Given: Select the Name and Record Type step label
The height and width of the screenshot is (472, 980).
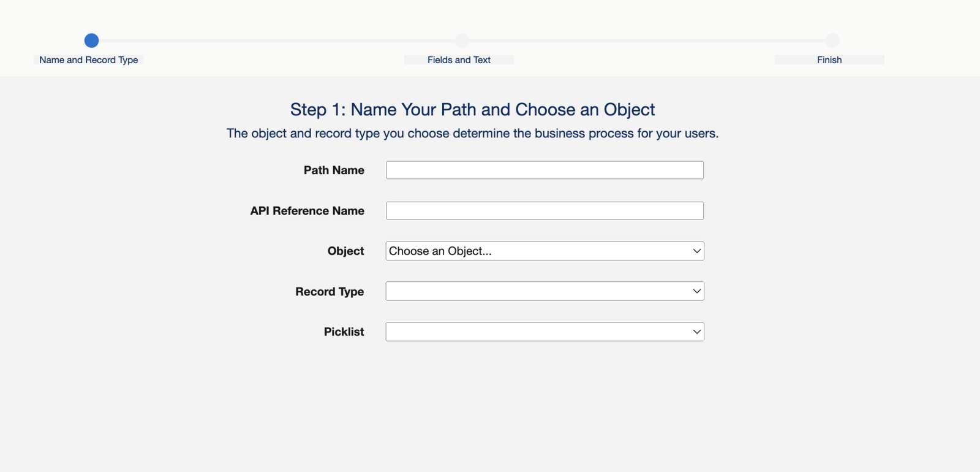Looking at the screenshot, I should click(x=89, y=60).
